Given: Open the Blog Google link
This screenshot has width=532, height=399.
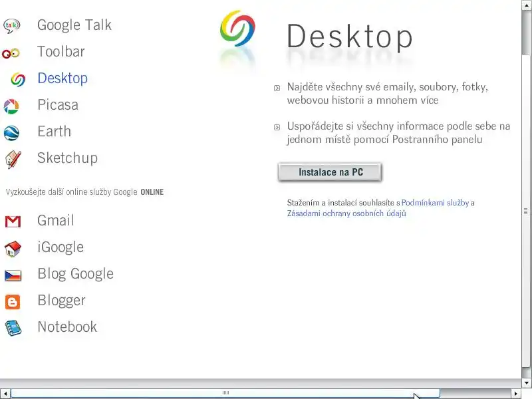Looking at the screenshot, I should (x=75, y=274).
